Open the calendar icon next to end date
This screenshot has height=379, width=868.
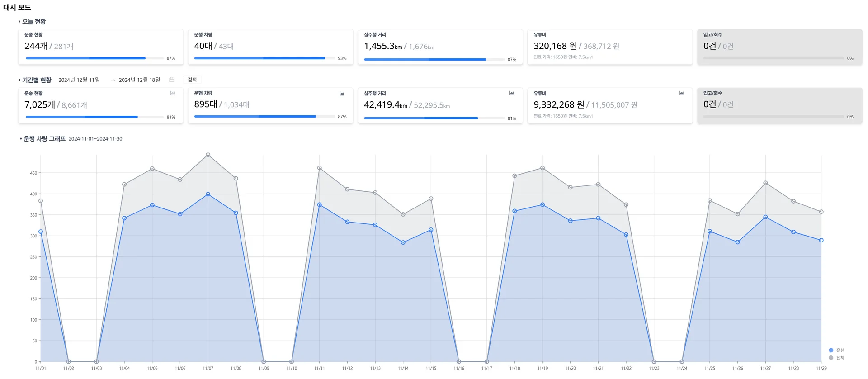[x=172, y=80]
